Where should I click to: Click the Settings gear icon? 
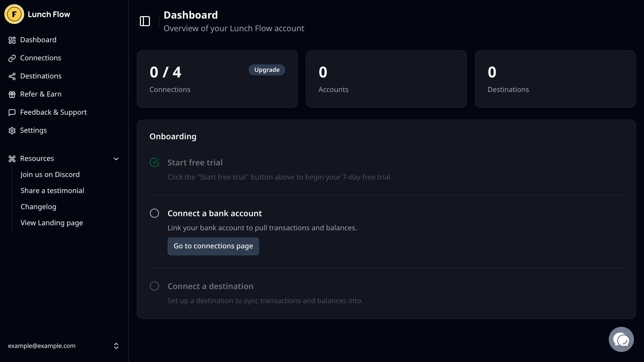pyautogui.click(x=12, y=130)
